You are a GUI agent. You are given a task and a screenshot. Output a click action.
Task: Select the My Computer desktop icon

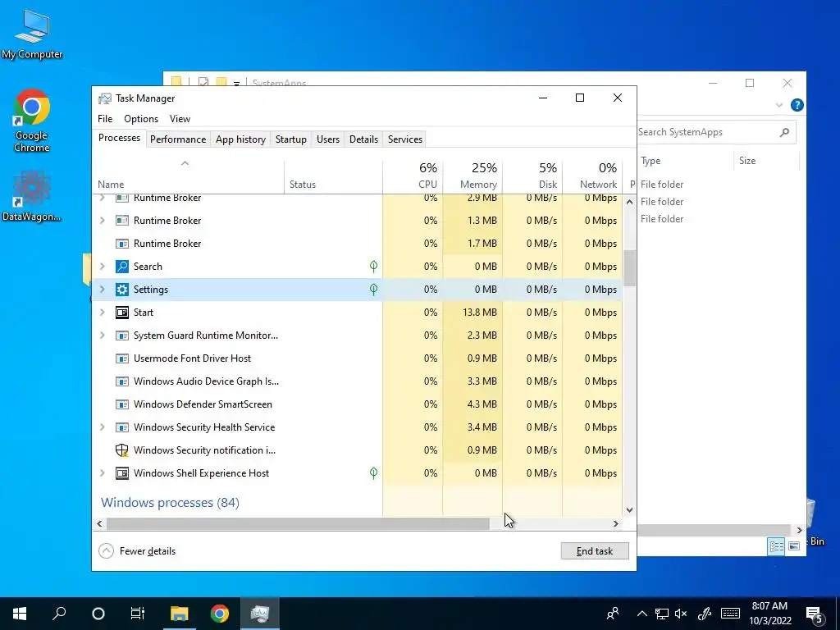(x=32, y=34)
